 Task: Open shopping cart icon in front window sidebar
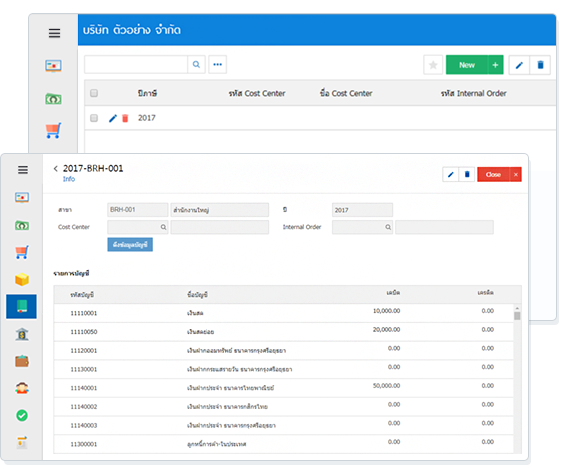click(x=22, y=252)
